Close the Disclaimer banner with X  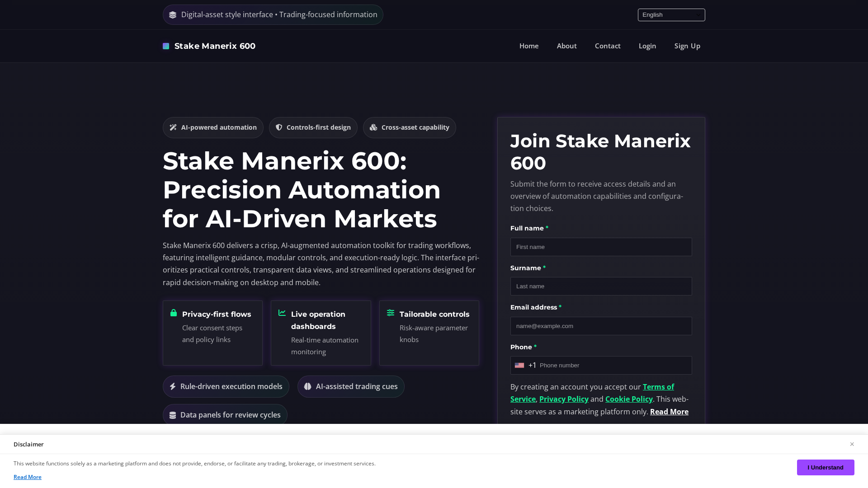852,444
